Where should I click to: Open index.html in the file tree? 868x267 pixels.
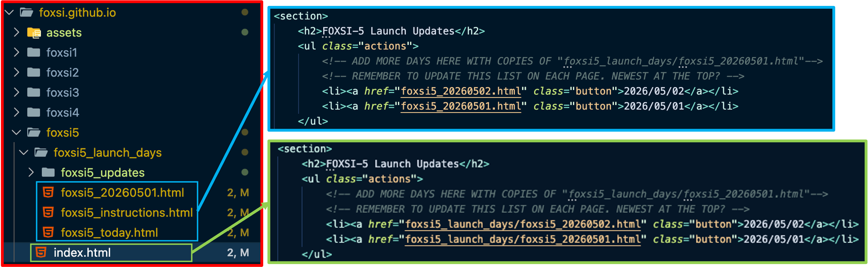coord(82,253)
